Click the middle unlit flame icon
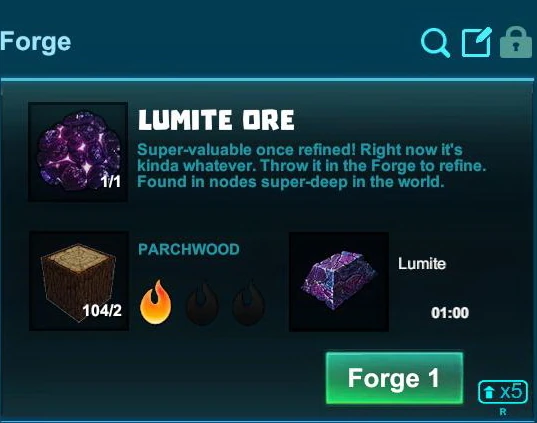Viewport: 537px width, 423px height. pyautogui.click(x=202, y=303)
